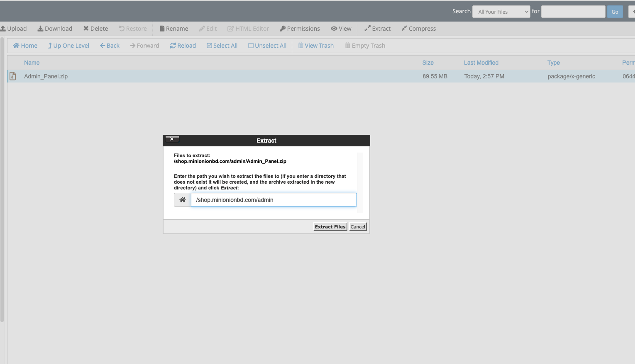Viewport: 635px width, 364px height.
Task: Click the View eye icon
Action: 334,29
